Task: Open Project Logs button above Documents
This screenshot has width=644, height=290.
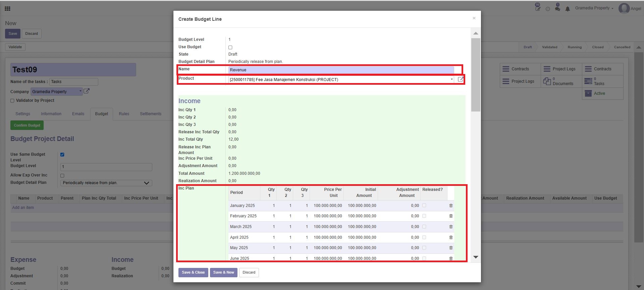Action: [x=561, y=69]
